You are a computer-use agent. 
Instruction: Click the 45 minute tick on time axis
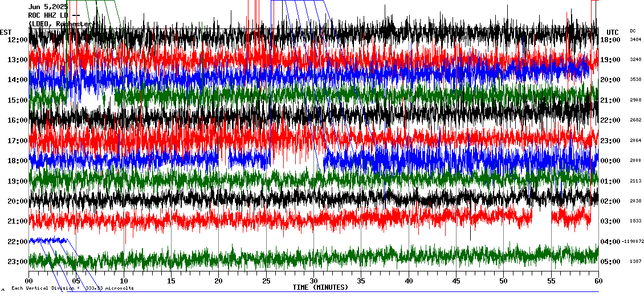tap(456, 281)
